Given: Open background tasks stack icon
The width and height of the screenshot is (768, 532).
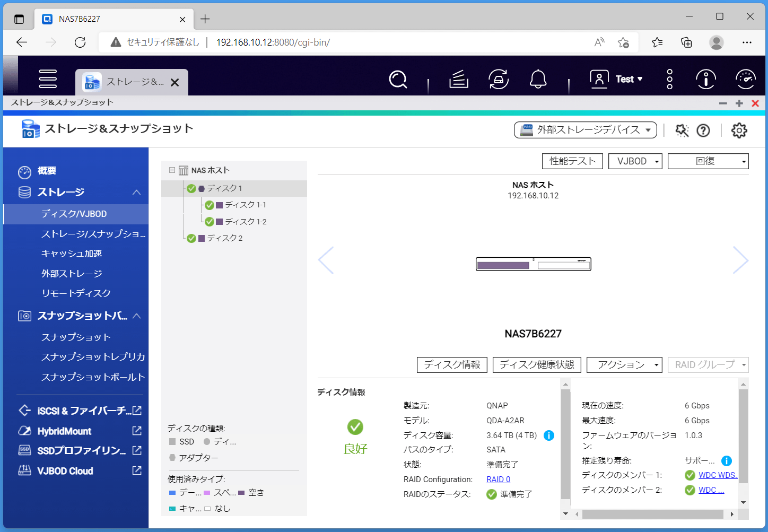Looking at the screenshot, I should 459,80.
